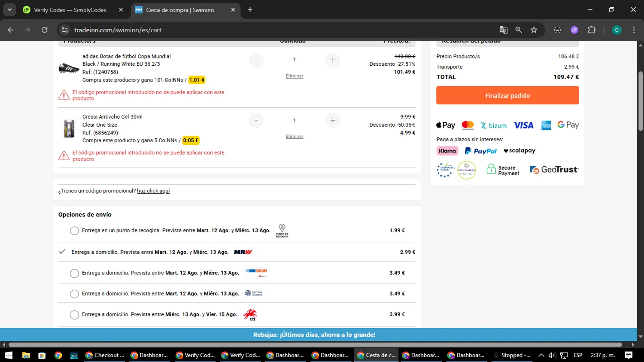Open the notification center icon
644x362 pixels.
tap(629, 355)
